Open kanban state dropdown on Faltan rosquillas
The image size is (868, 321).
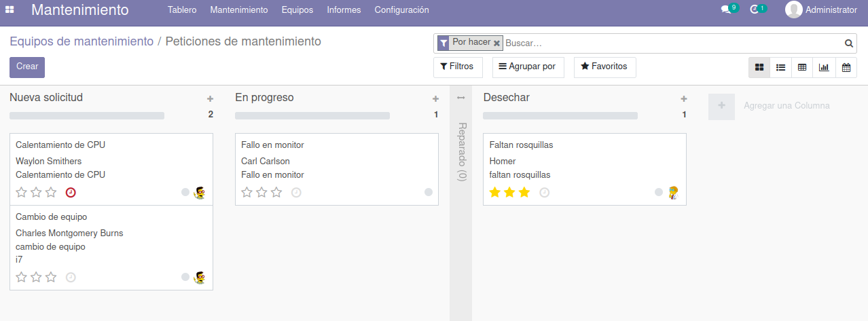tap(659, 192)
